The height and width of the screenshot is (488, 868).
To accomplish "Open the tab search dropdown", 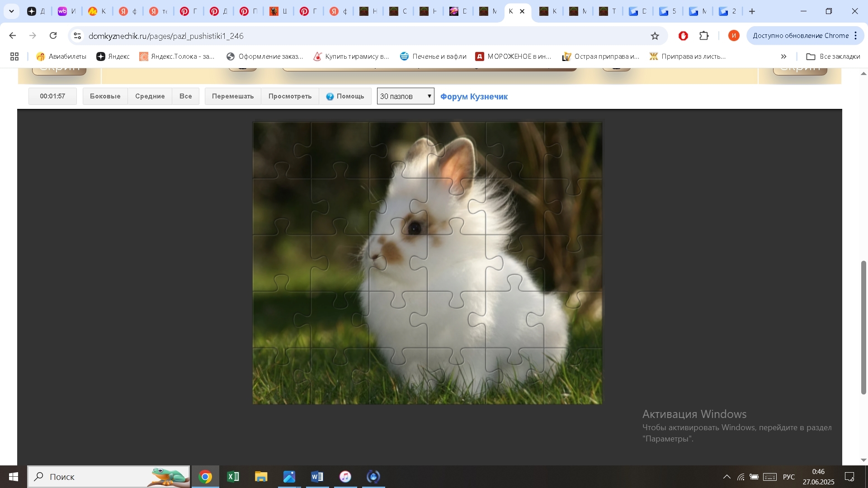I will click(x=11, y=11).
